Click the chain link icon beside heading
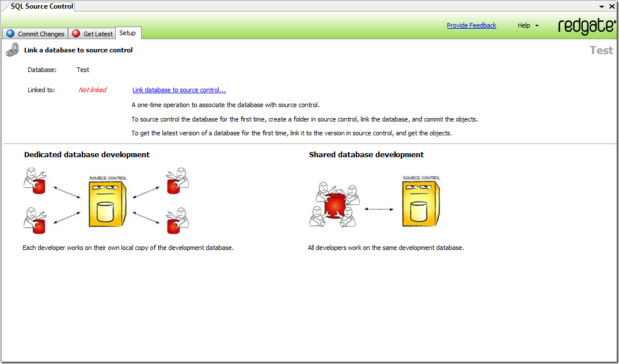The image size is (619, 364). tap(12, 50)
